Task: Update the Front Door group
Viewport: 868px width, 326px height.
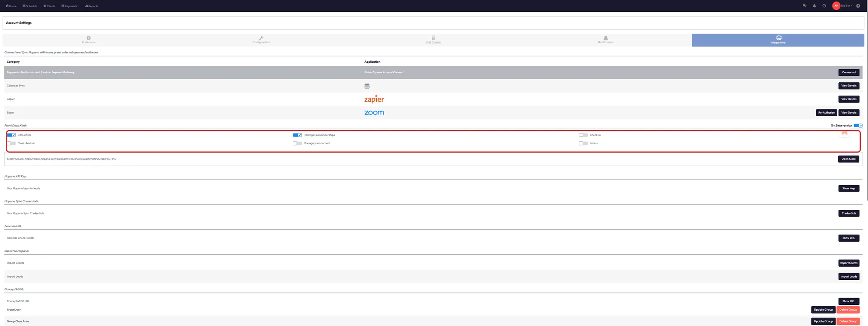Action: (x=823, y=310)
